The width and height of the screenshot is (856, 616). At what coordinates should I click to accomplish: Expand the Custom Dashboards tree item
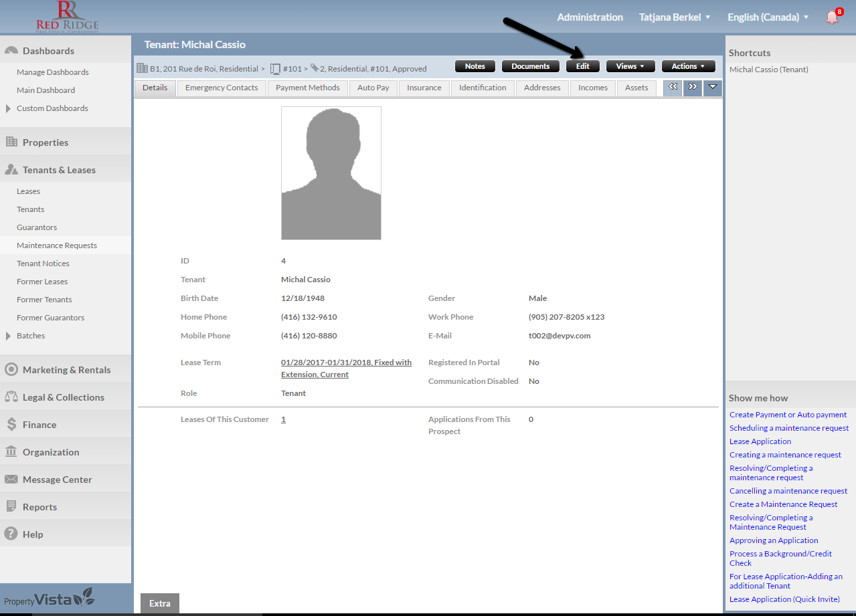click(x=8, y=108)
